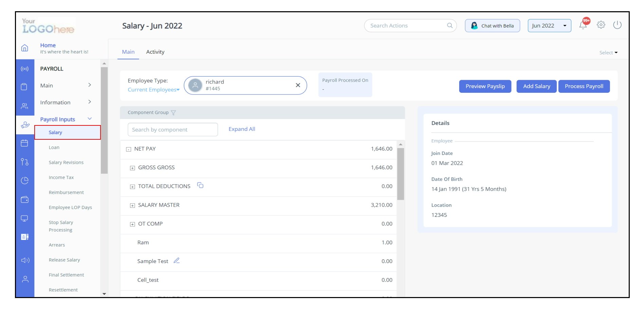The image size is (644, 312).
Task: Open the news document sidebar icon
Action: (25, 237)
